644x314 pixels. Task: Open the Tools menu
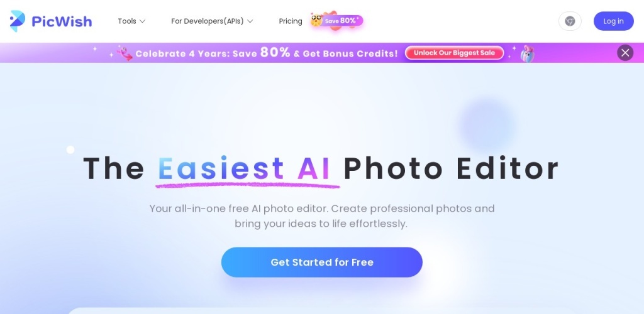click(x=131, y=21)
